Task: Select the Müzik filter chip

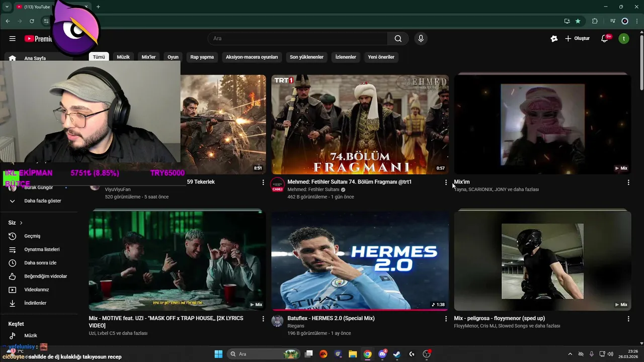Action: [123, 57]
